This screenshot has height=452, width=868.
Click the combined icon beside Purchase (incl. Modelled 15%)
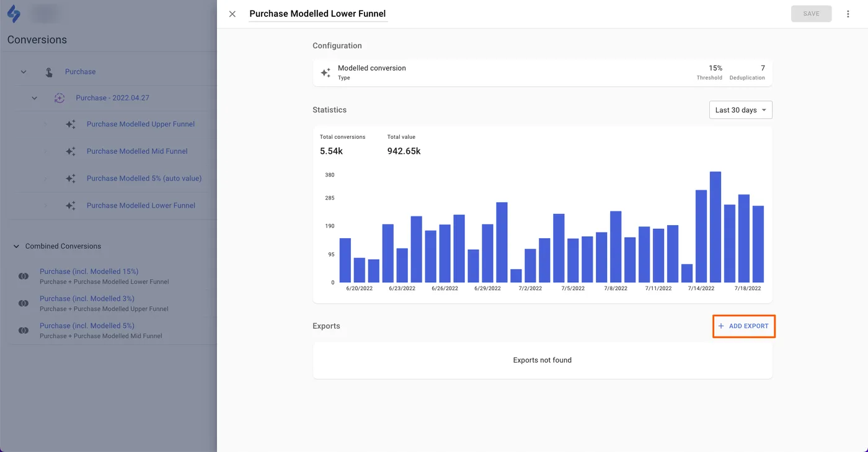tap(23, 276)
